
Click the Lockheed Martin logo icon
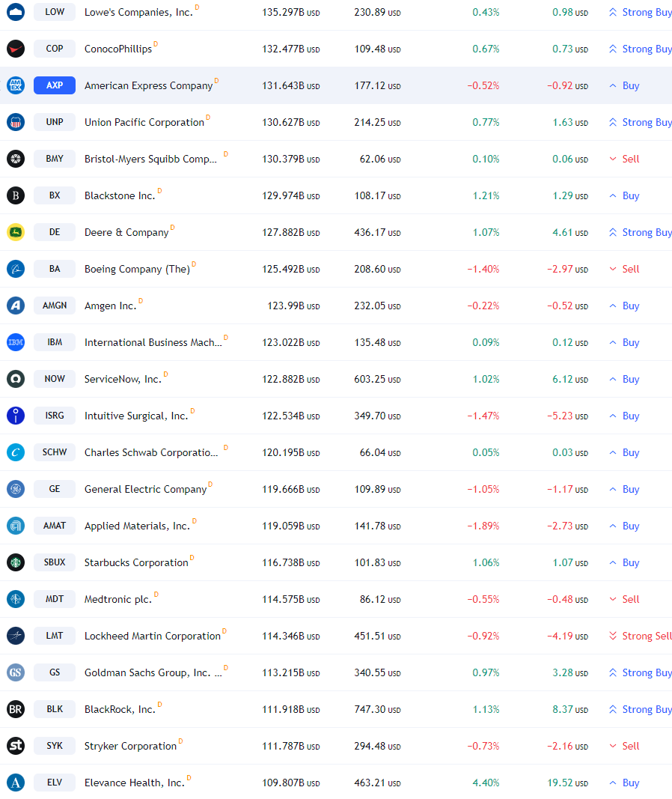(x=16, y=636)
